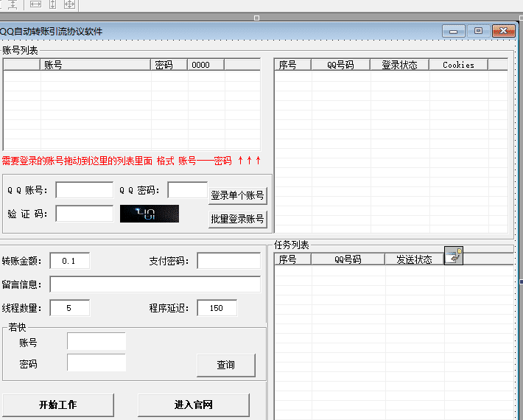Close the QQ自动转账引流协议软件 window
This screenshot has height=420, width=523.
504,31
